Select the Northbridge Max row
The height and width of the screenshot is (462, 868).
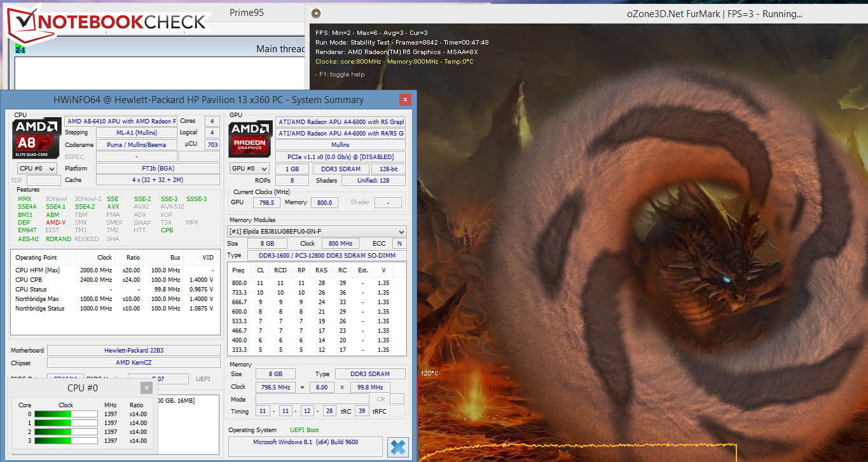pos(115,298)
